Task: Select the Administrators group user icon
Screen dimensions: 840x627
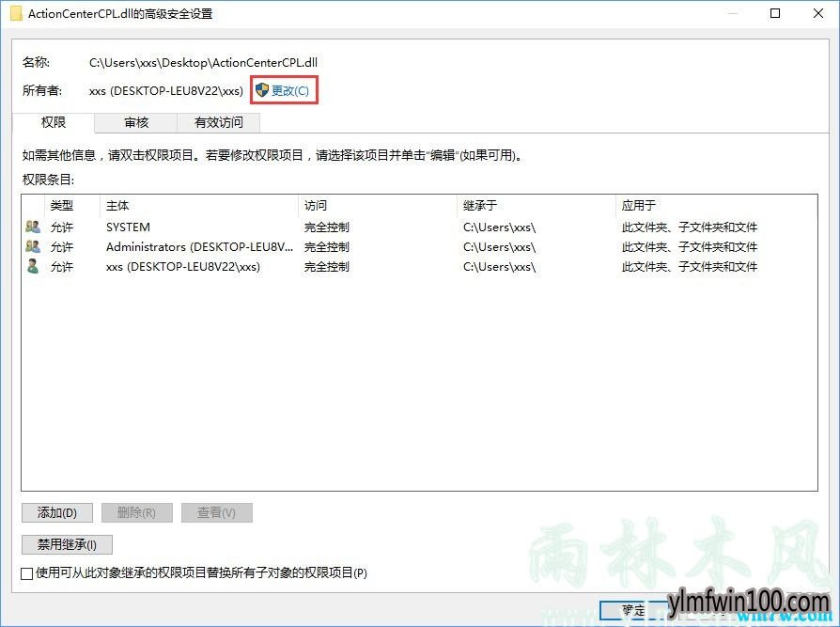Action: tap(33, 246)
